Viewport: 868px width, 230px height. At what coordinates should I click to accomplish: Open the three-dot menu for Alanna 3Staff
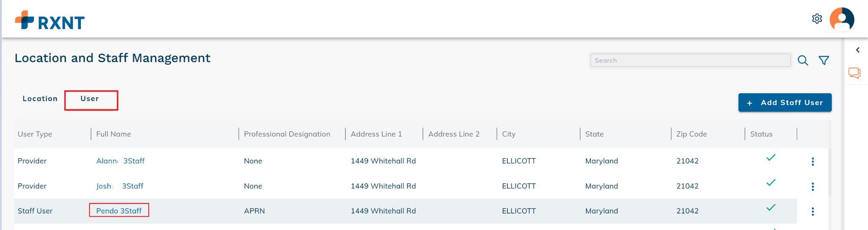(x=812, y=161)
